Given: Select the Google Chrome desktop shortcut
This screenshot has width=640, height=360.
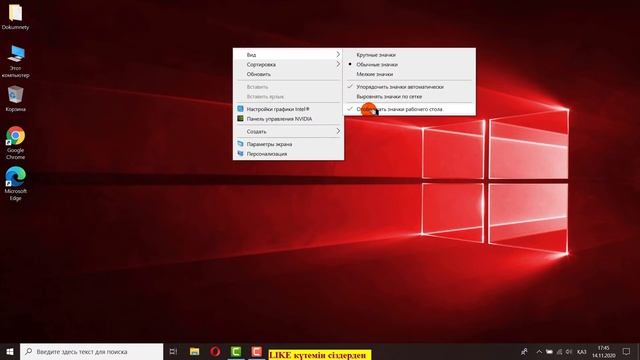Looking at the screenshot, I should point(16,143).
